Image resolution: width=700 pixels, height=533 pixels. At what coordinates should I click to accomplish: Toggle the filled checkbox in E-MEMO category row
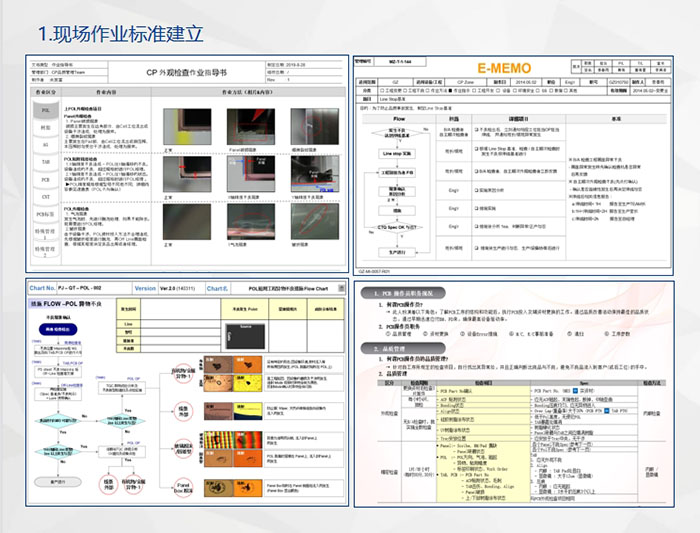pos(450,91)
